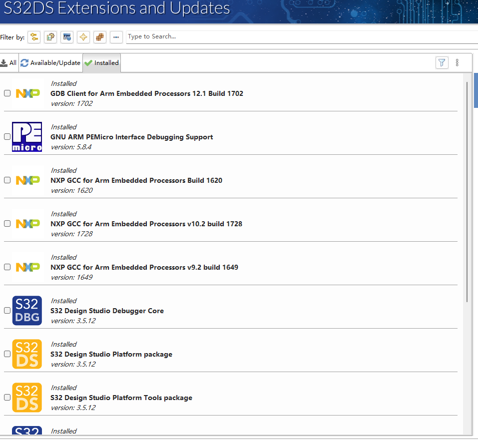Click the download icon next to All

coord(4,62)
